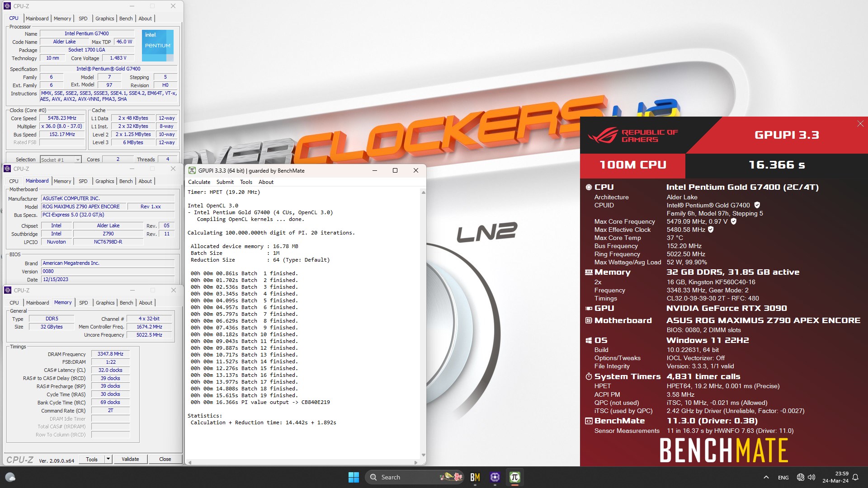Open SPD tab in top CPU-Z window
The height and width of the screenshot is (488, 868).
pos(83,19)
